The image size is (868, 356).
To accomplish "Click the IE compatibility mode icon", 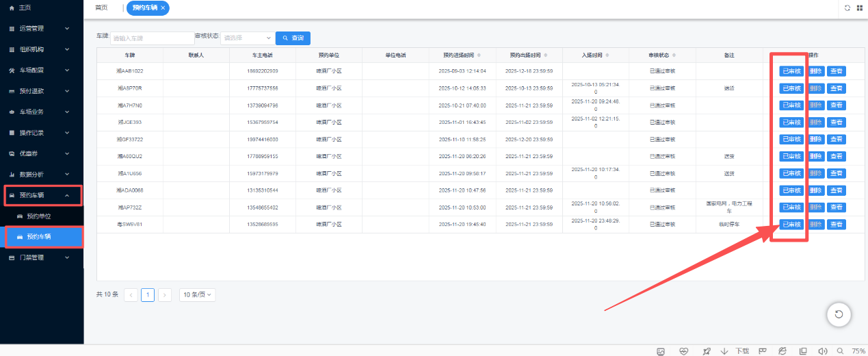I will (782, 351).
